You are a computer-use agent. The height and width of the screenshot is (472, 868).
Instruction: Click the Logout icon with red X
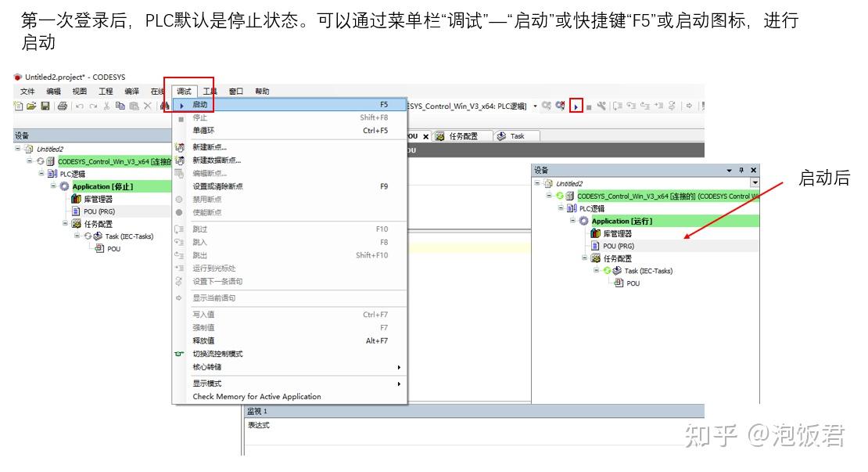point(561,105)
